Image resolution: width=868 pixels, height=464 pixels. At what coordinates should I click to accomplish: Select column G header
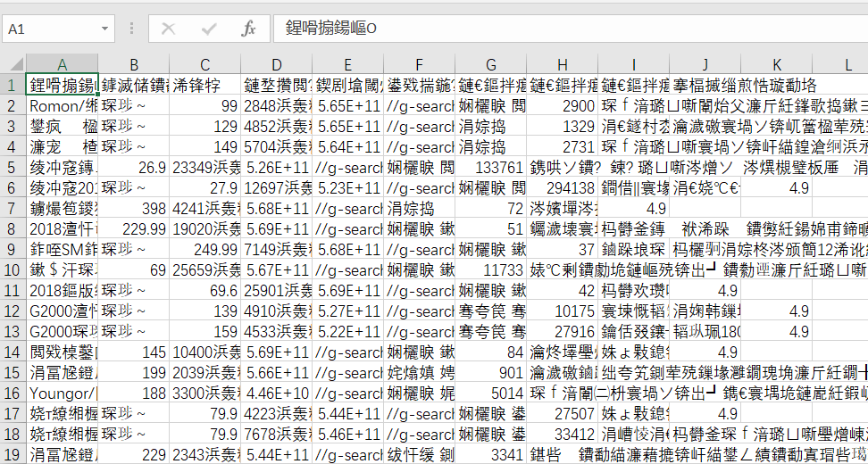[x=490, y=65]
